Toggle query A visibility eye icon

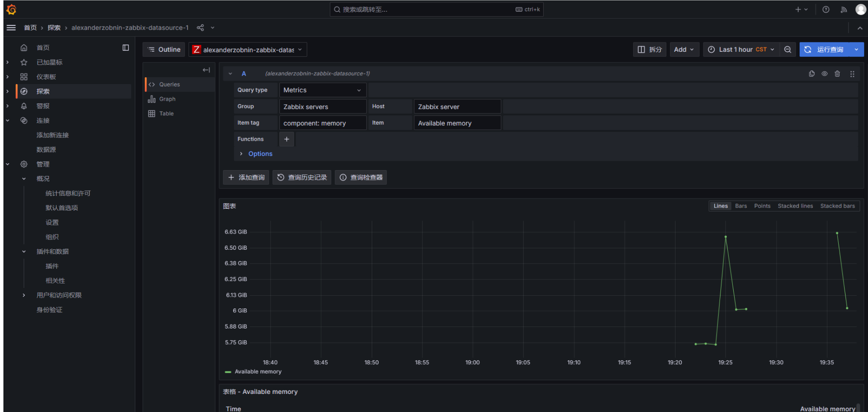point(825,74)
